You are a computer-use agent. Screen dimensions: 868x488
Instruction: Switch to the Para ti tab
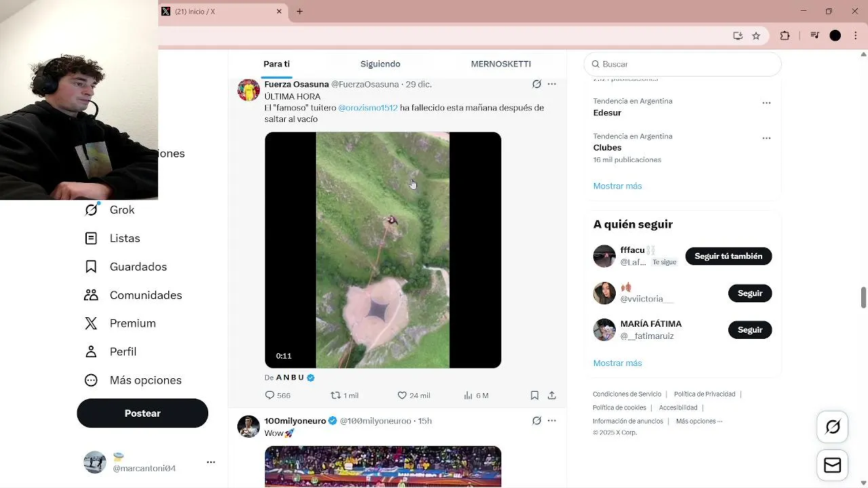(277, 64)
